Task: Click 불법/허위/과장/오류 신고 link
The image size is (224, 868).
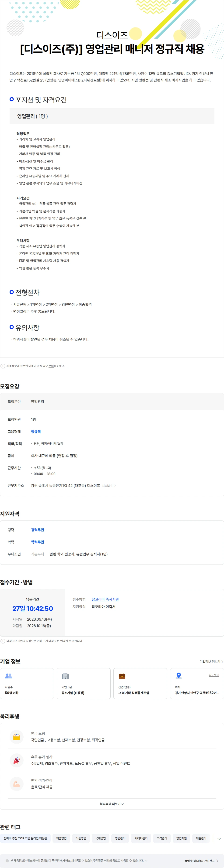Action: [x=201, y=861]
